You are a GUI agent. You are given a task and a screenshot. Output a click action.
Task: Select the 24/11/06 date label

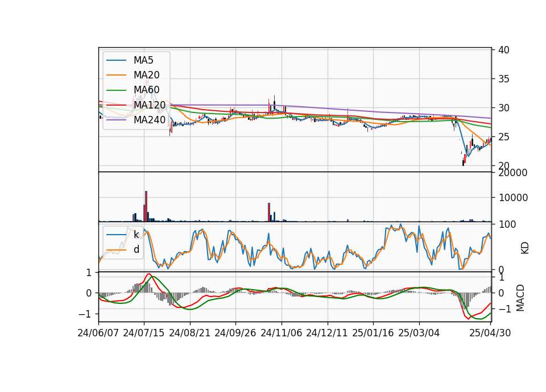point(282,333)
